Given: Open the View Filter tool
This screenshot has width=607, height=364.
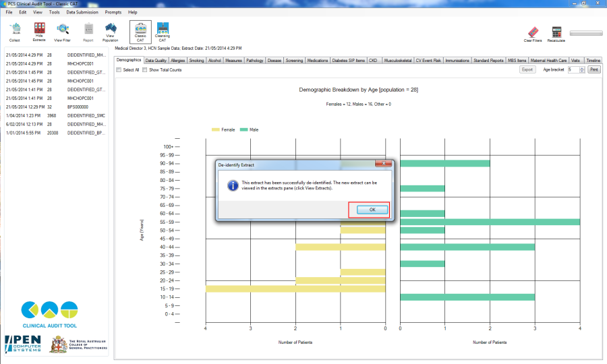Looking at the screenshot, I should (x=62, y=32).
